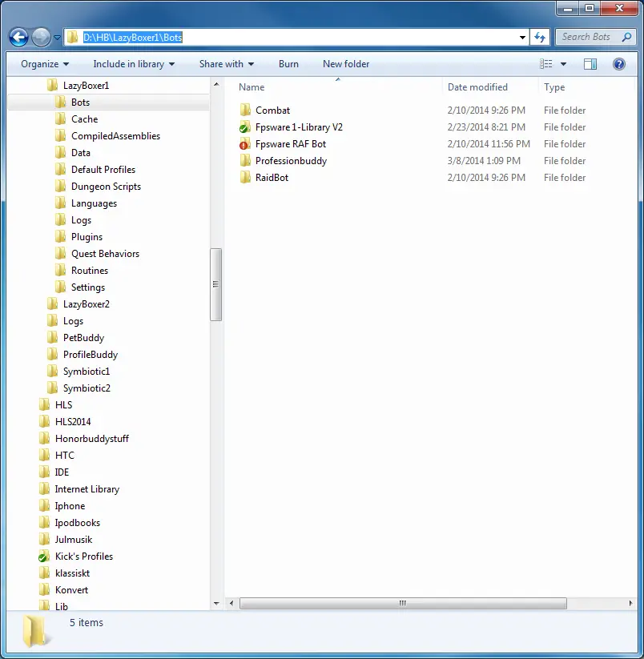
Task: Click the Fpsware RAF Bot folder icon
Action: [x=244, y=144]
